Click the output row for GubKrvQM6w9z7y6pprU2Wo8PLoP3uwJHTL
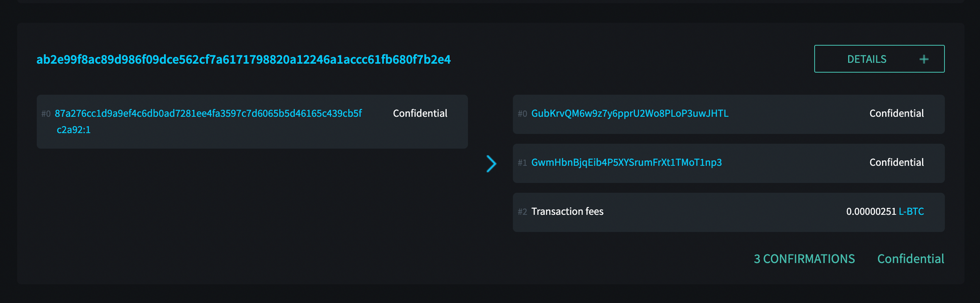Viewport: 980px width, 303px height. (729, 115)
